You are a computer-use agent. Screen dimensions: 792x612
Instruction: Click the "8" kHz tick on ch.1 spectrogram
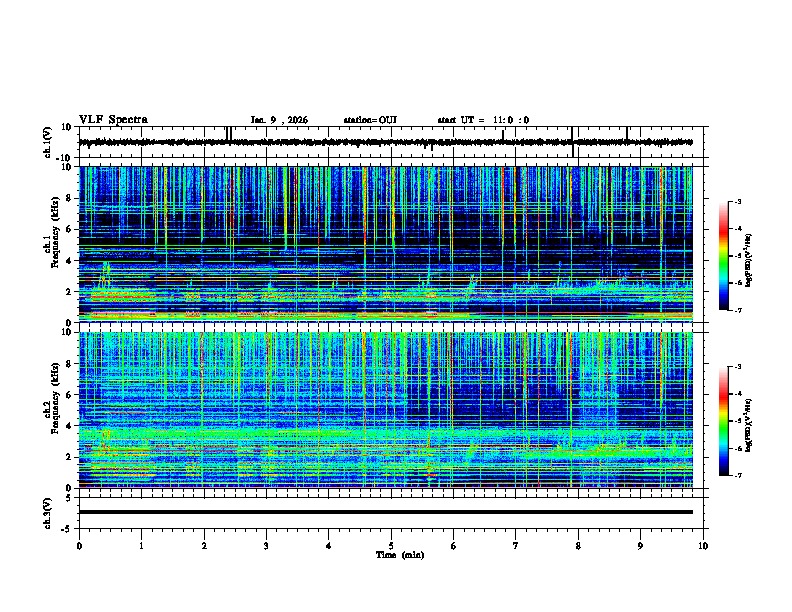[71, 198]
